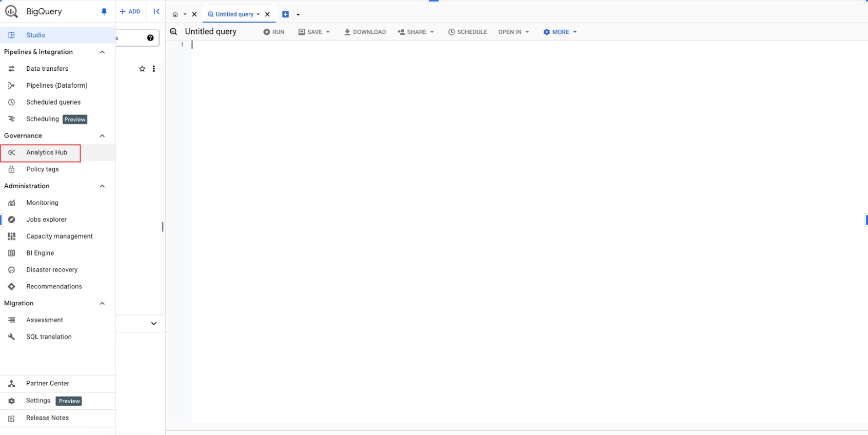Click the explorer panel resize handle
Image resolution: width=868 pixels, height=435 pixels.
click(163, 227)
